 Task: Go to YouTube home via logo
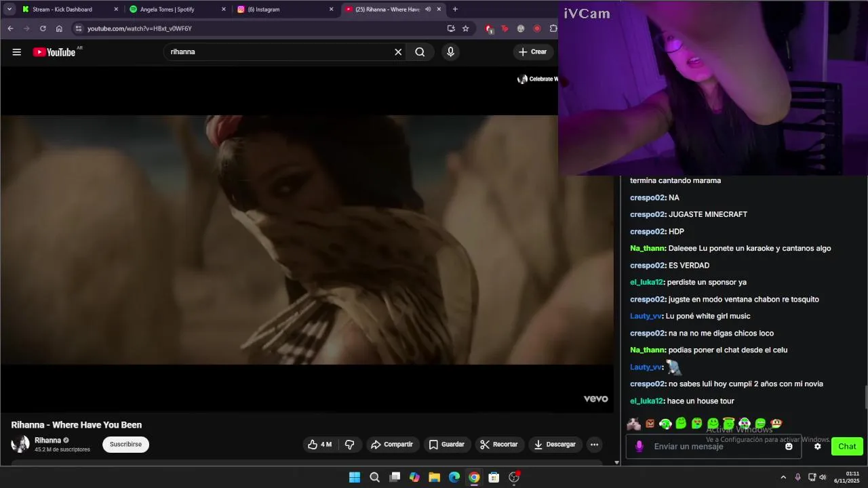54,52
